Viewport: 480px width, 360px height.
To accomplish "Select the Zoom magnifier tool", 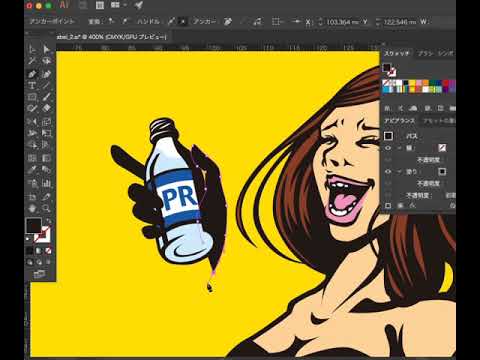I will pyautogui.click(x=46, y=209).
